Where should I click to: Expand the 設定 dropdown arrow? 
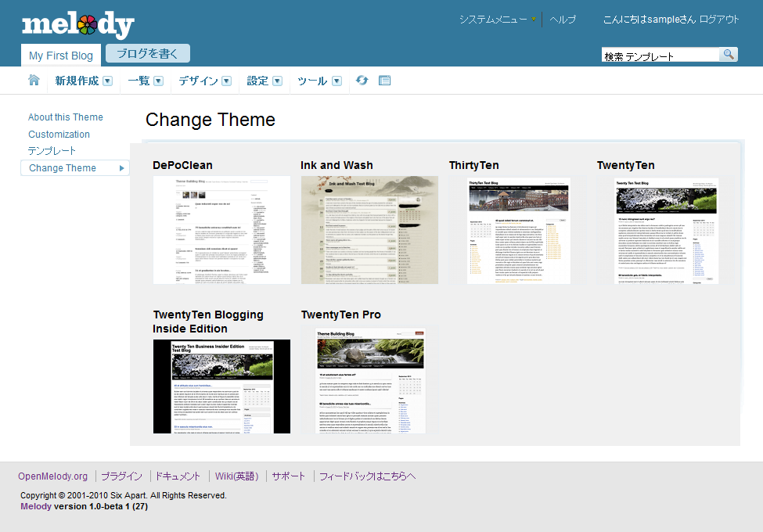click(277, 81)
